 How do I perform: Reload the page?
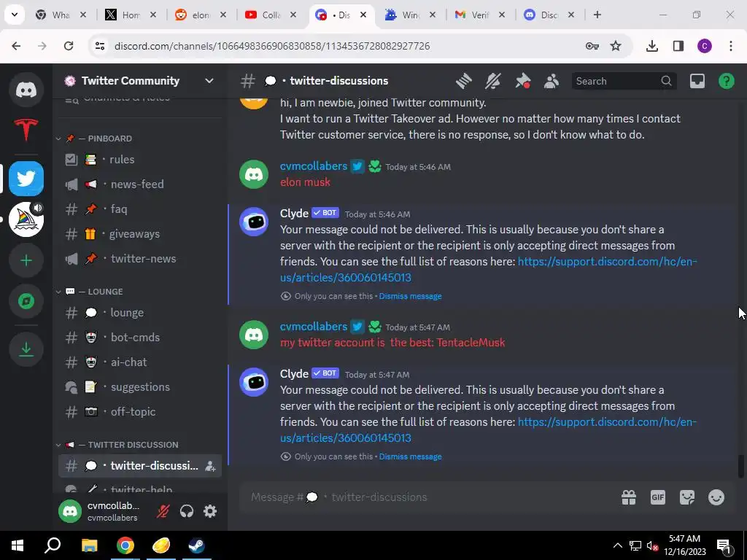click(x=69, y=46)
